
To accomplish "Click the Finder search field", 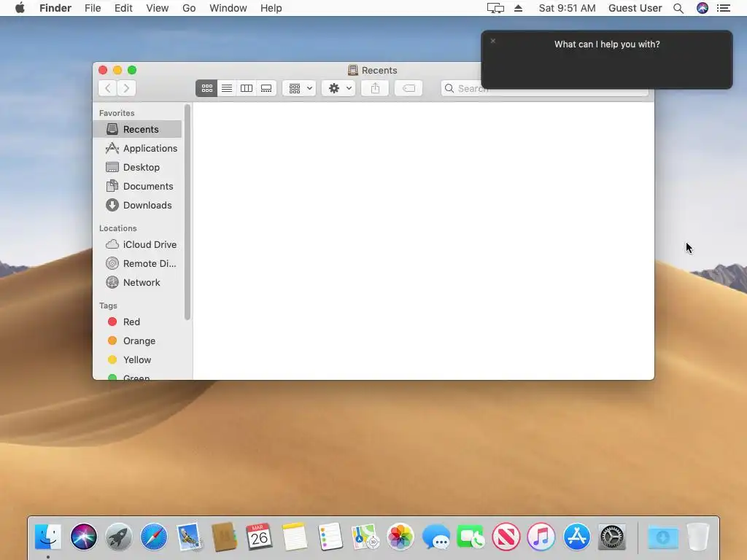I will pos(544,88).
